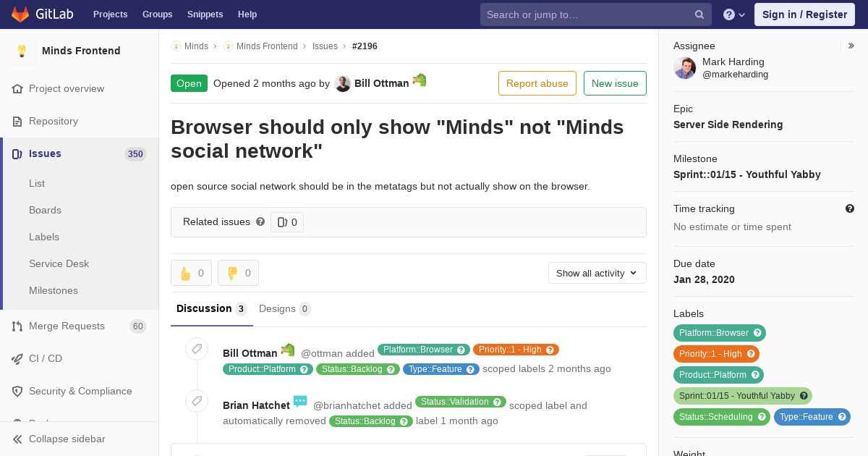868x456 pixels.
Task: Click the Related issues help icon
Action: pyautogui.click(x=260, y=221)
